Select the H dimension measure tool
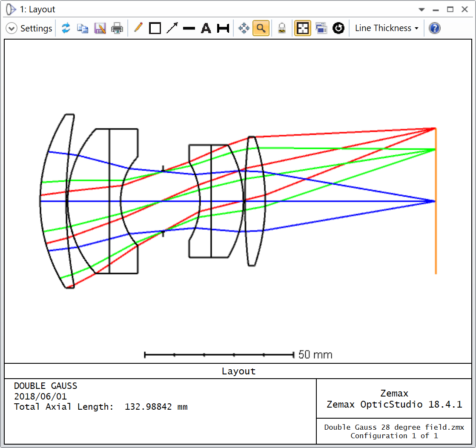 point(223,28)
